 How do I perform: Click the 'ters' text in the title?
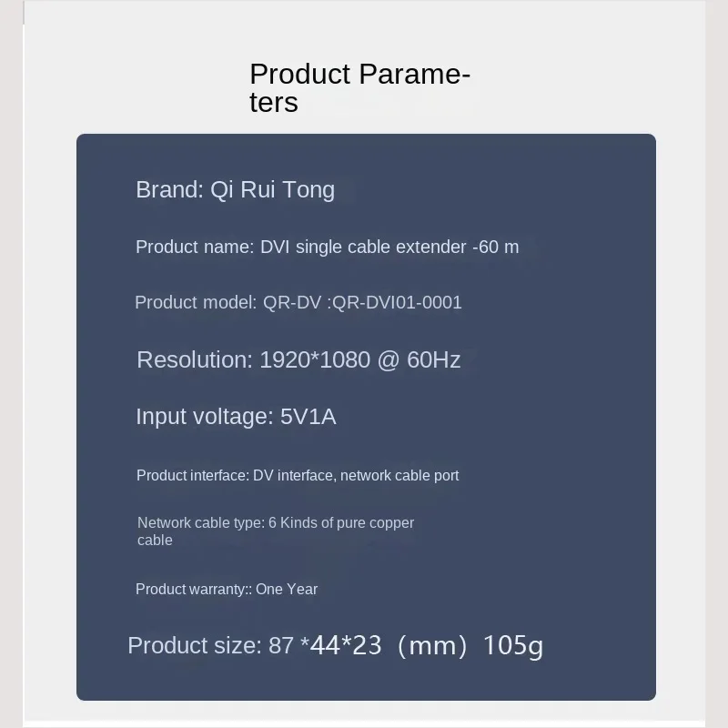point(274,102)
